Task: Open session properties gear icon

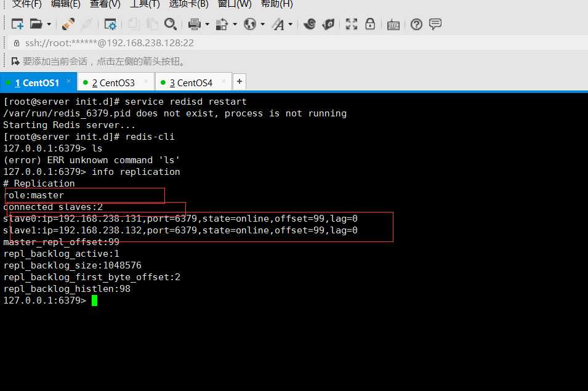Action: 110,25
